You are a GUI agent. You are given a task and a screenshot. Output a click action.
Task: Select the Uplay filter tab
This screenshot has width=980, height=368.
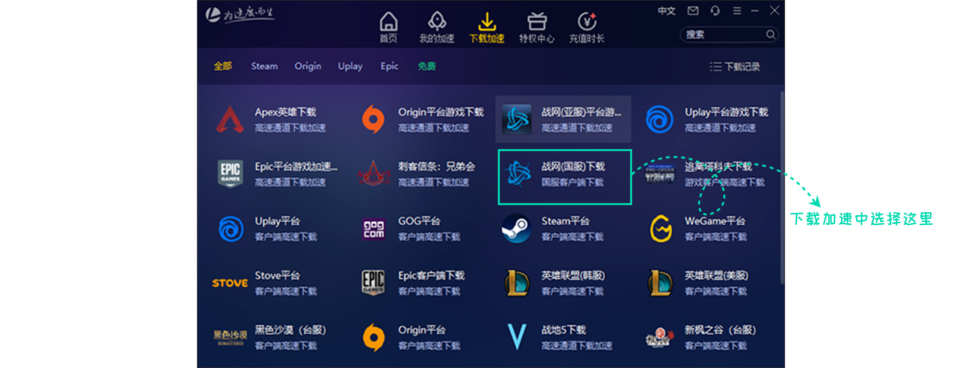pyautogui.click(x=350, y=66)
